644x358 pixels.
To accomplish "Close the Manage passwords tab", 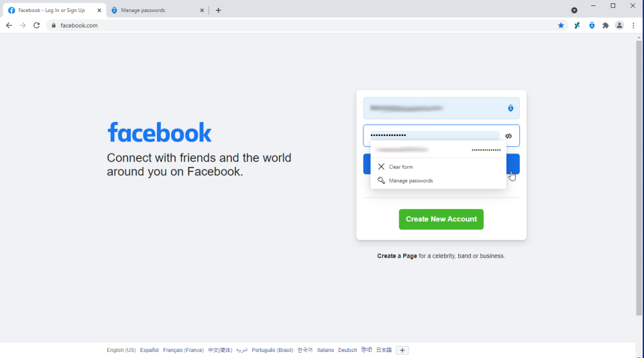I will tap(202, 10).
